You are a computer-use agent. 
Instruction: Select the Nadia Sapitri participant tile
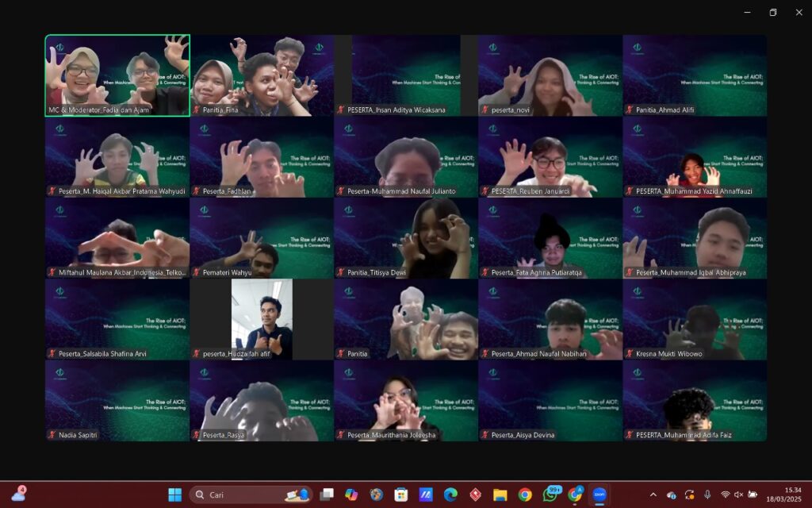coord(117,401)
